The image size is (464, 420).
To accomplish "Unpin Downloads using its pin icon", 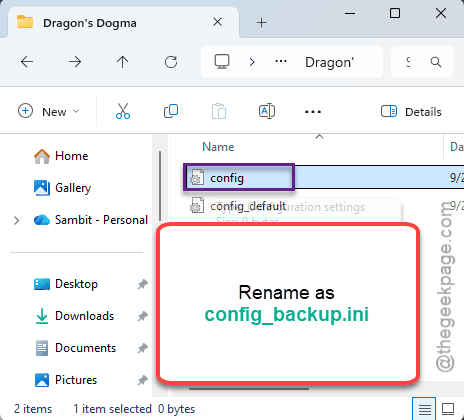I will click(143, 316).
